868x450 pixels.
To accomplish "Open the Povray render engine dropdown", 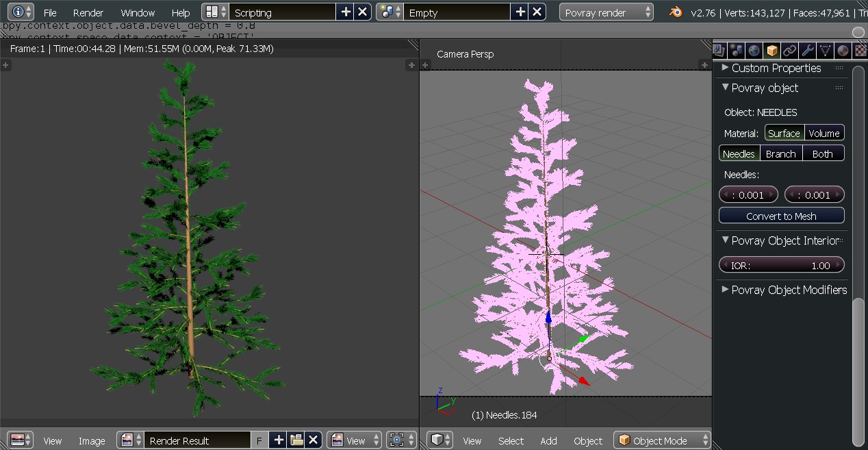I will [x=606, y=12].
